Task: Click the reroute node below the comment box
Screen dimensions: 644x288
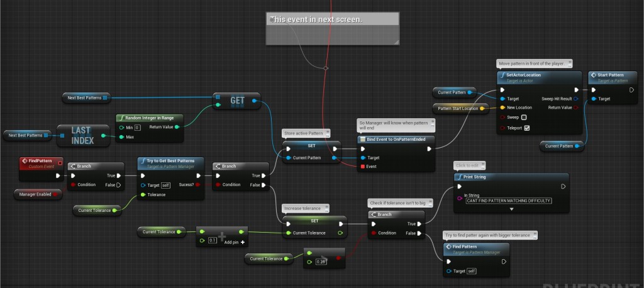Action: click(326, 68)
